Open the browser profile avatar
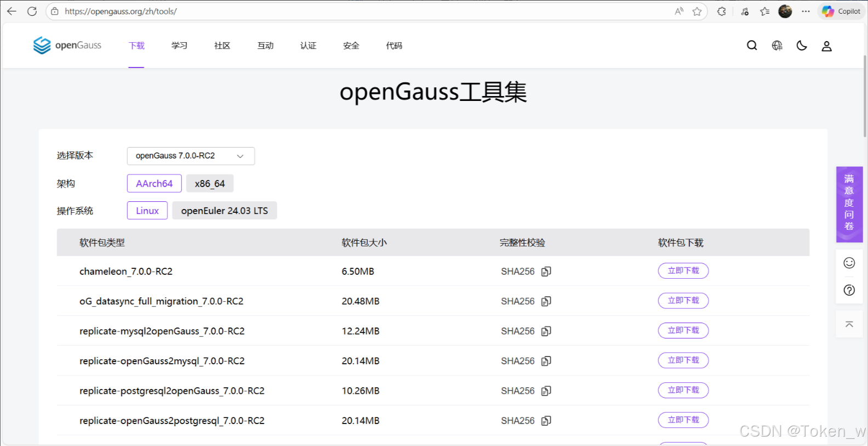Viewport: 868px width, 446px height. coord(785,11)
